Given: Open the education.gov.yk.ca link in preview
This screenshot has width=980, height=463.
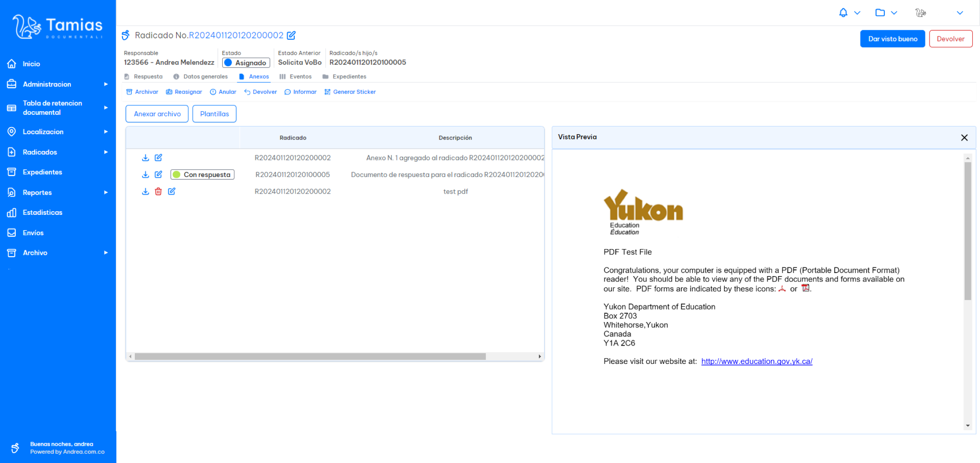Looking at the screenshot, I should pos(756,361).
